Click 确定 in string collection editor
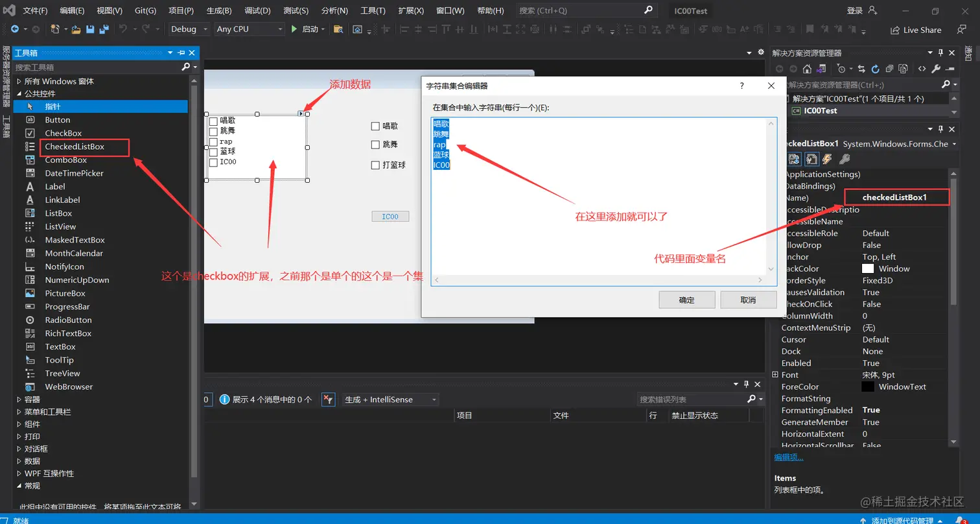This screenshot has width=980, height=524. click(x=687, y=300)
